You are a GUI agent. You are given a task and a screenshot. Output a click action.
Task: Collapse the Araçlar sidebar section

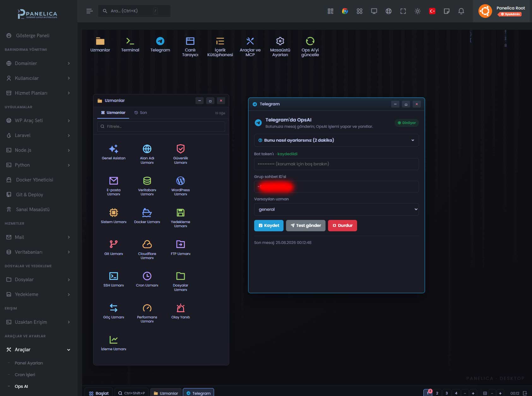click(39, 349)
